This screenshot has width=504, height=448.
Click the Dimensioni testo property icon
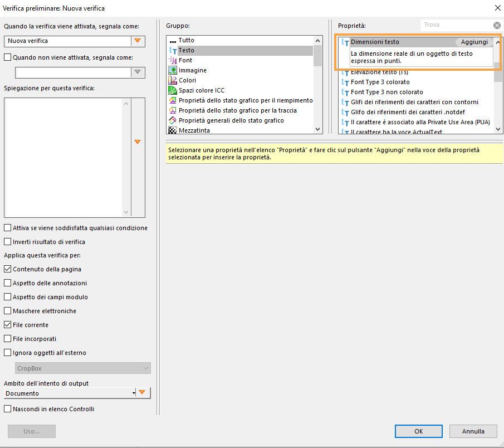pos(345,42)
